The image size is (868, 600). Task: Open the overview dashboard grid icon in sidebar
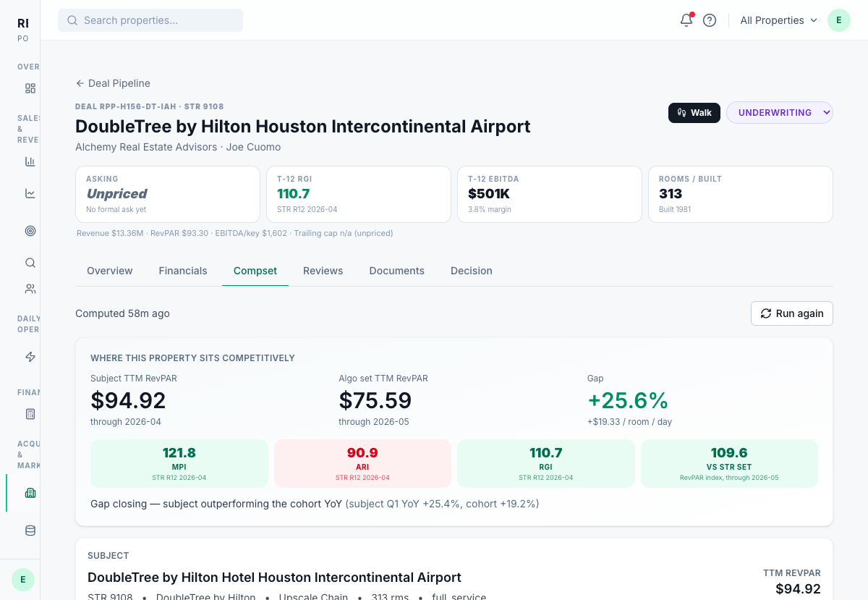[30, 88]
